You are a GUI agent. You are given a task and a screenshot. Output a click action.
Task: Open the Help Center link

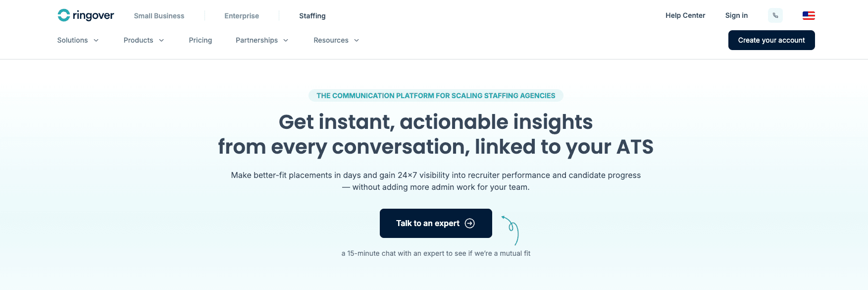click(x=685, y=15)
